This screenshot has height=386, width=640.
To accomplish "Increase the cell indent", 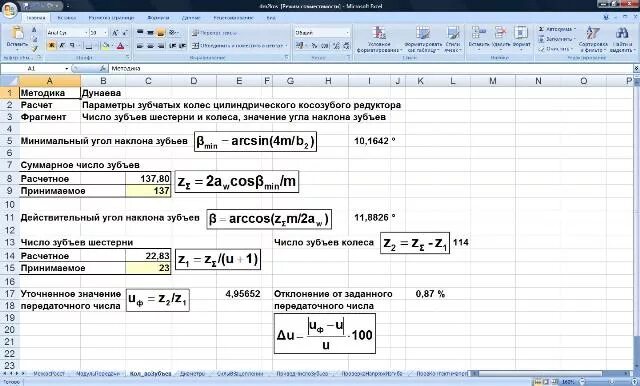I will point(182,46).
